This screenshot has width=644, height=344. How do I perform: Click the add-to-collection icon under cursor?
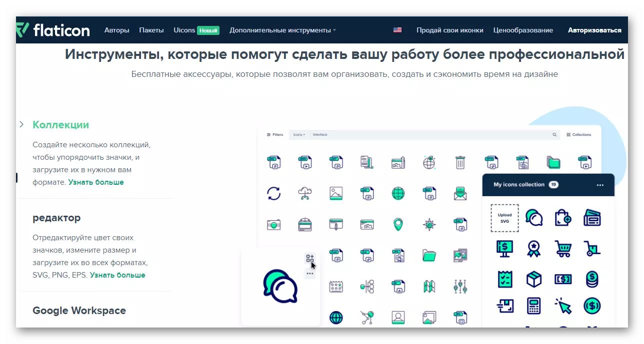pos(310,258)
